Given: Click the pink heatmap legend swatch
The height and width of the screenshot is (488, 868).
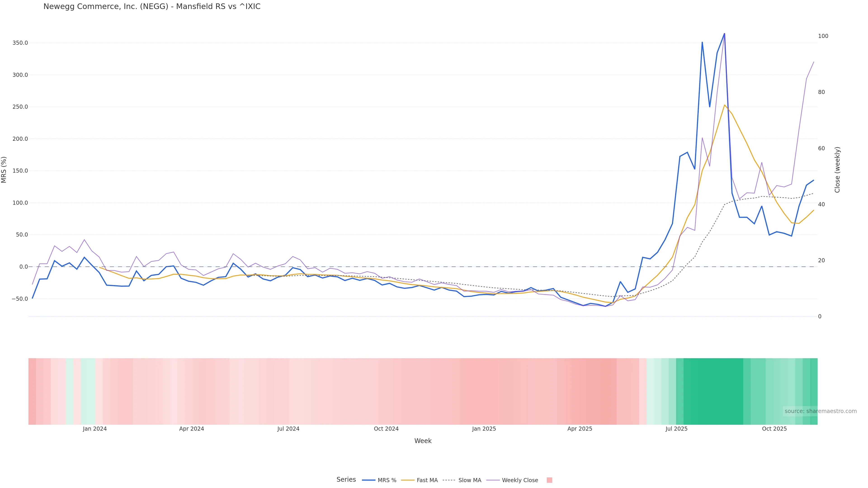Looking at the screenshot, I should (x=549, y=480).
